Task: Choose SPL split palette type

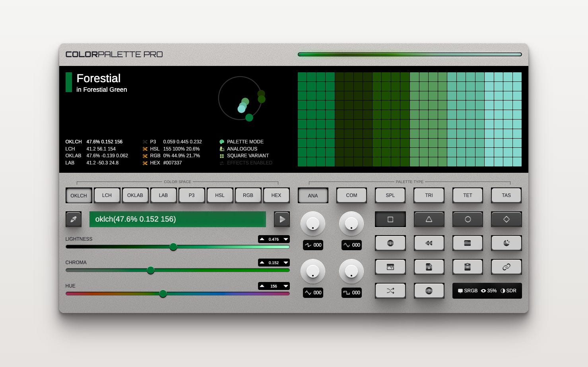Action: 390,195
